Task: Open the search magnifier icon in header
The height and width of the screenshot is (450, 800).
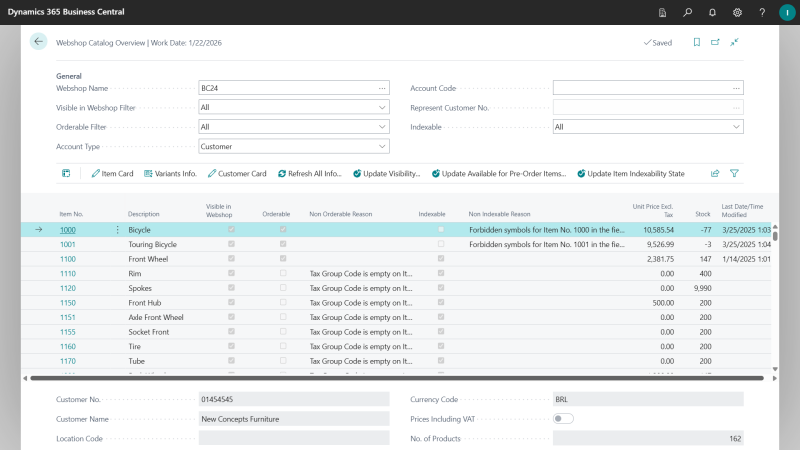Action: [687, 12]
